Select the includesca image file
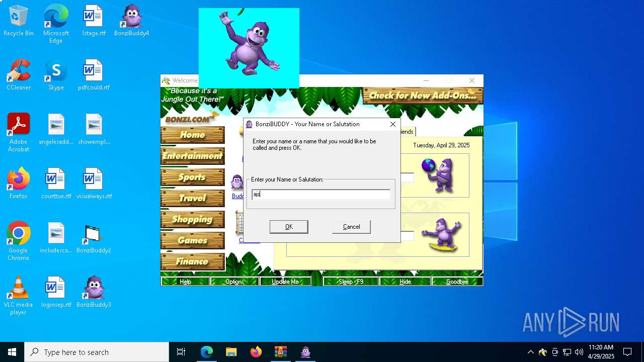This screenshot has width=644, height=362. tap(56, 238)
